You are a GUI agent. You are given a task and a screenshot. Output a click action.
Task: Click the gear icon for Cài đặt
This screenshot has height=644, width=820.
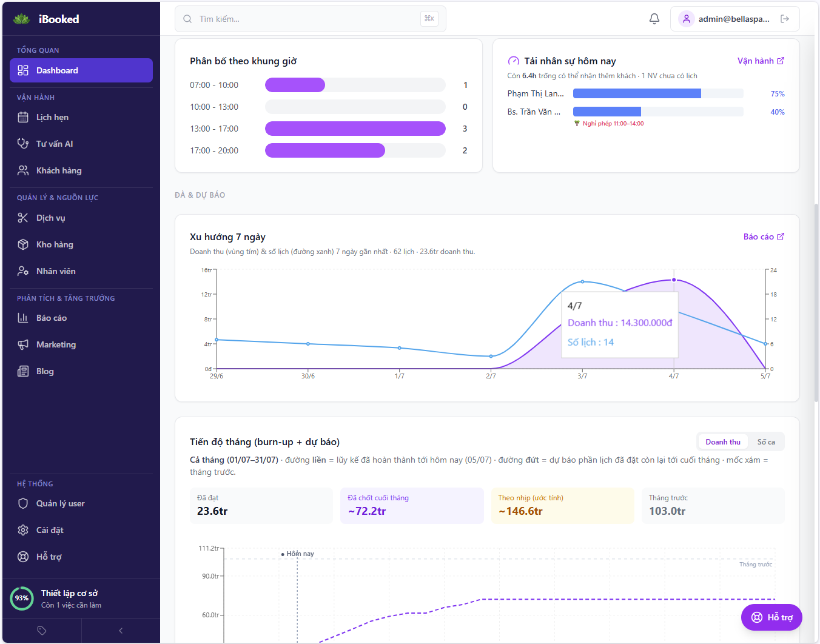pyautogui.click(x=23, y=530)
